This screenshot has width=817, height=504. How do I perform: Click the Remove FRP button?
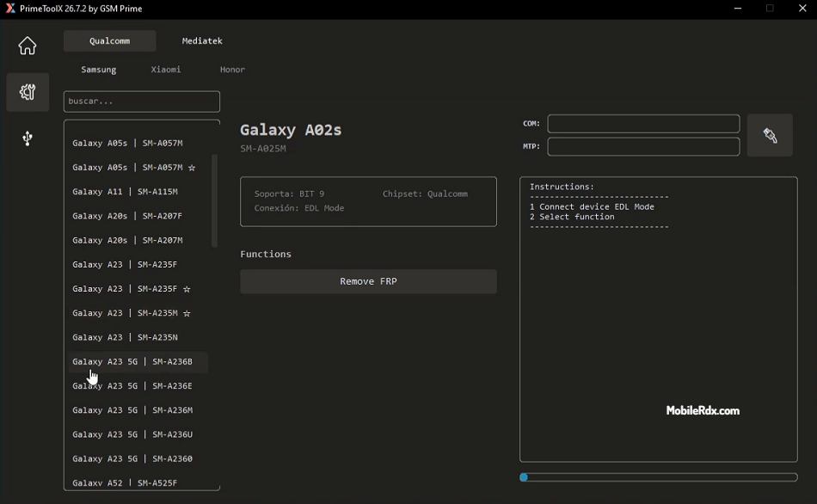coord(368,281)
